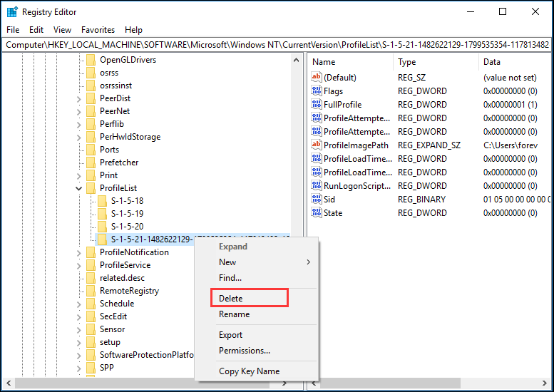Image resolution: width=554 pixels, height=392 pixels.
Task: Click the registry path address bar
Action: click(277, 45)
